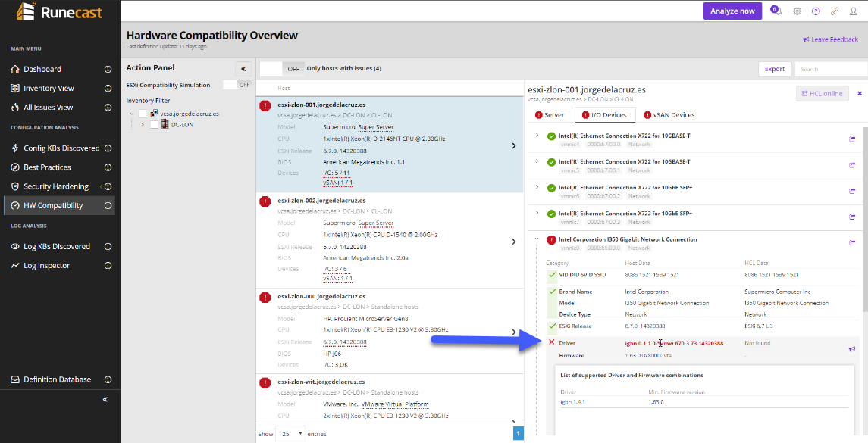Click Analyze now button
This screenshot has height=443, width=868.
[732, 11]
